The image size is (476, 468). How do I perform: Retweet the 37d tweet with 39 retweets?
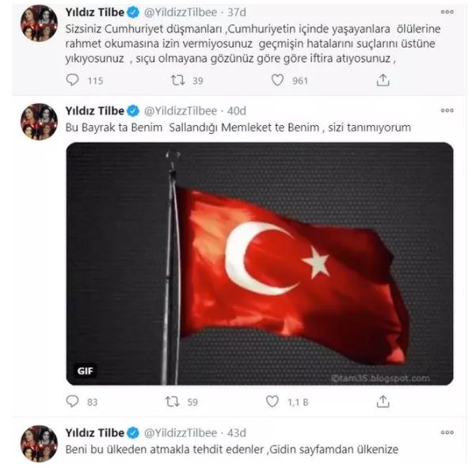[177, 81]
